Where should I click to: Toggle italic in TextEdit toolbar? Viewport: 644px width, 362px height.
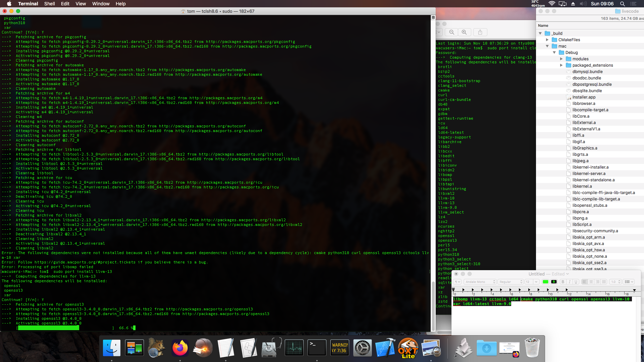(569, 282)
